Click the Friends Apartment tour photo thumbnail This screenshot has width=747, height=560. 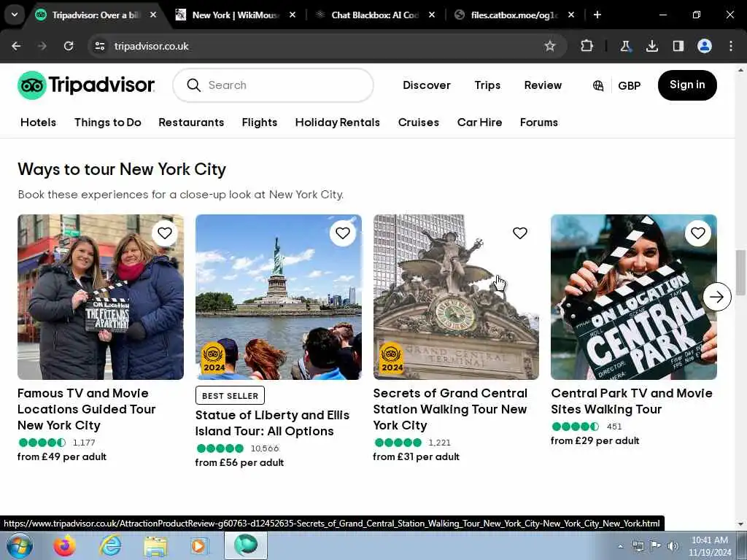point(101,297)
